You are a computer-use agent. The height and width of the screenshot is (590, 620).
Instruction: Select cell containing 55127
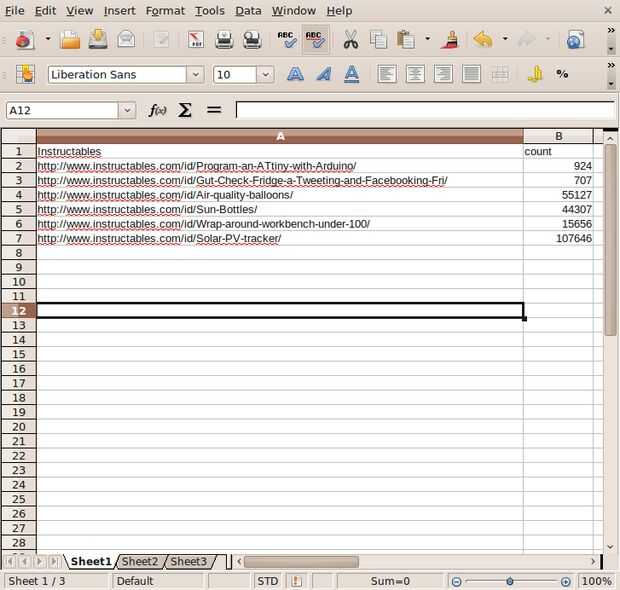click(558, 195)
